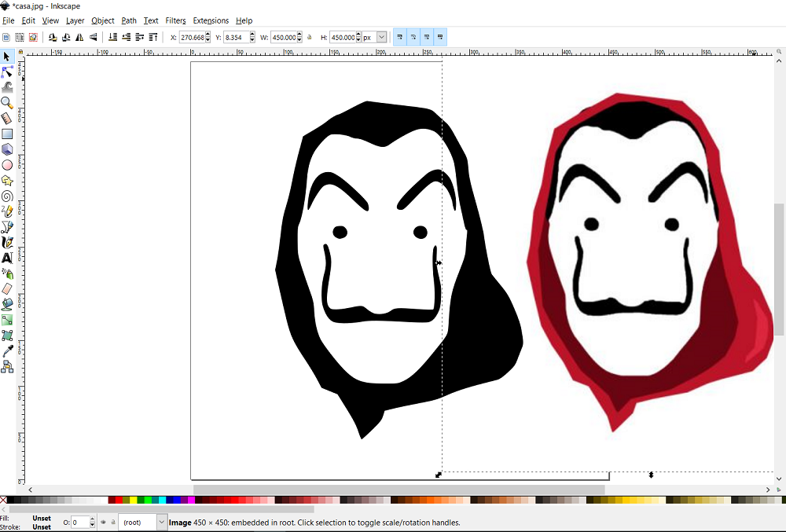Select the Bezier pen tool
Screen dimensions: 786x532
tap(7, 227)
